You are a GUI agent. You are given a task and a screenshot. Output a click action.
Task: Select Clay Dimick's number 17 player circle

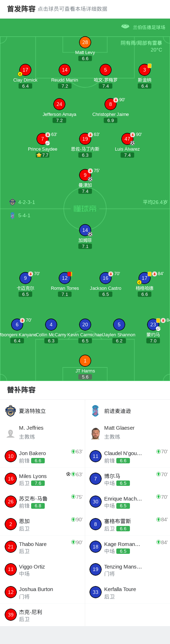25,70
